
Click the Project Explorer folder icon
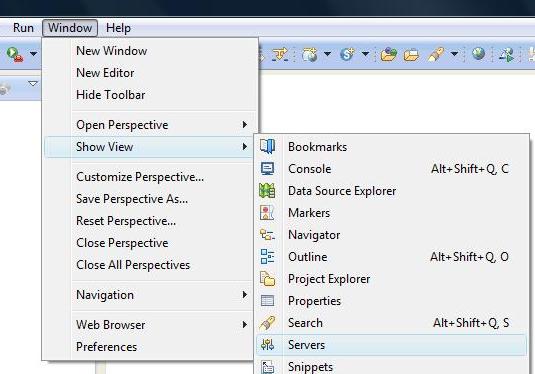click(267, 278)
